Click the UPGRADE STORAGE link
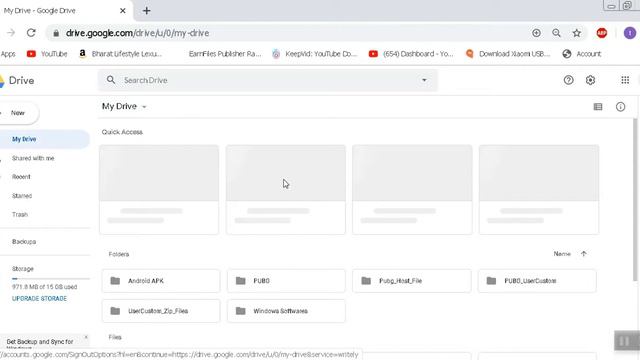640x360 pixels. pos(39,299)
